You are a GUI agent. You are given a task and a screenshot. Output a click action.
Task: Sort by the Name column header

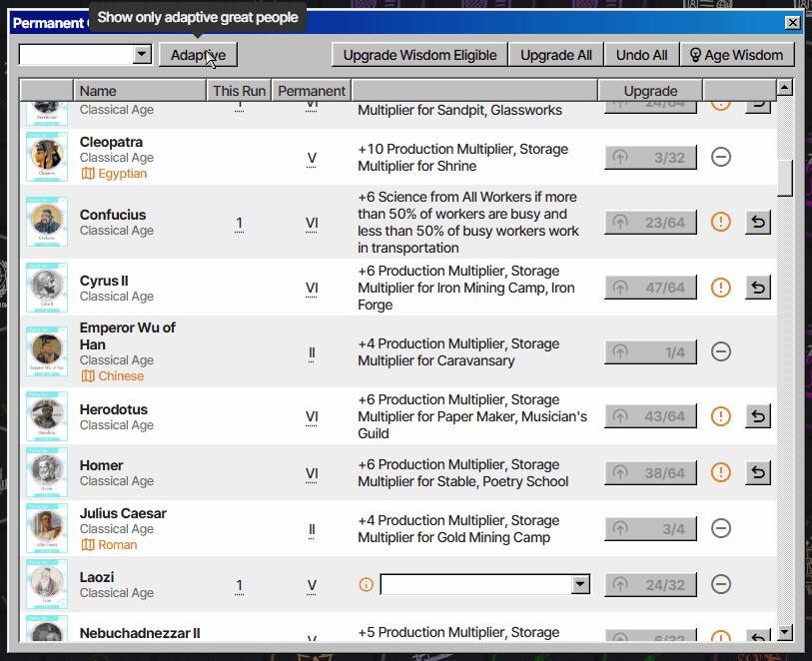(x=98, y=91)
